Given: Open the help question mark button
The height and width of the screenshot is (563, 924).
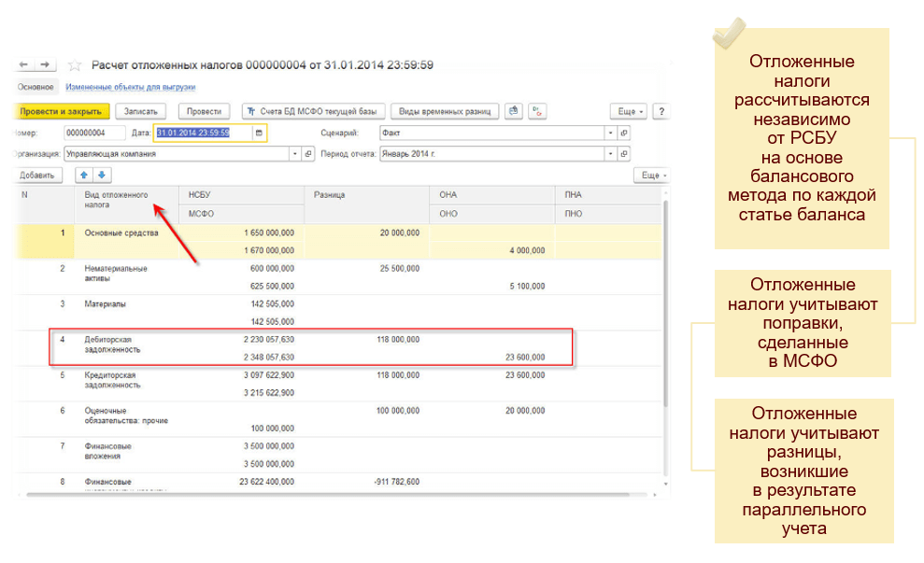Looking at the screenshot, I should 661,111.
